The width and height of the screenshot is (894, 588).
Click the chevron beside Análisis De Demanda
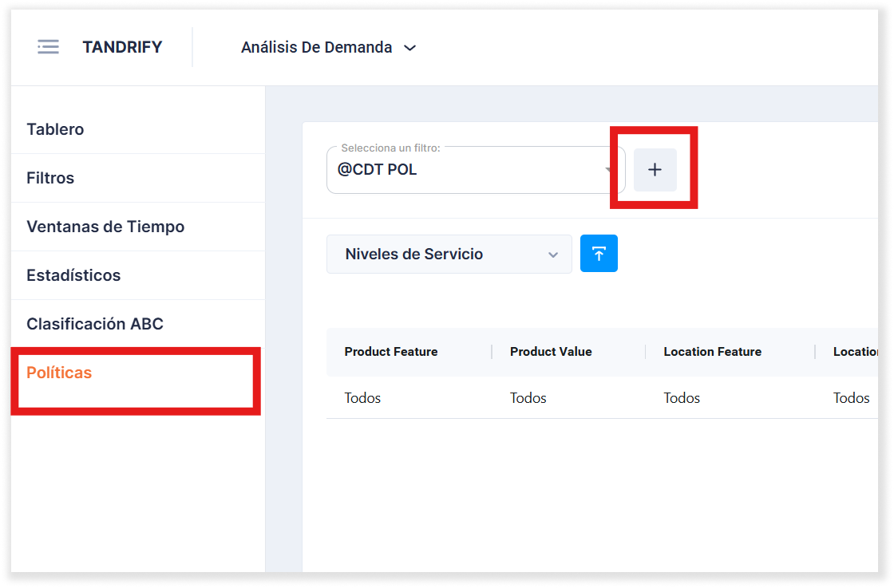410,48
